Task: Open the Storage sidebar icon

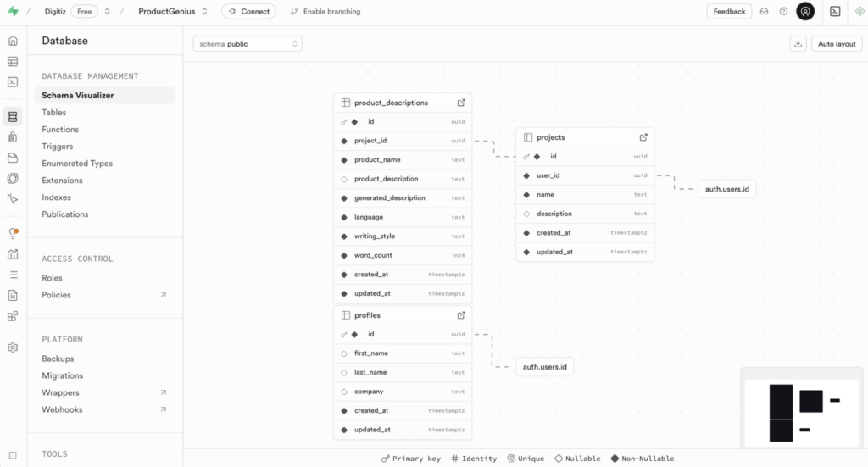Action: (13, 158)
